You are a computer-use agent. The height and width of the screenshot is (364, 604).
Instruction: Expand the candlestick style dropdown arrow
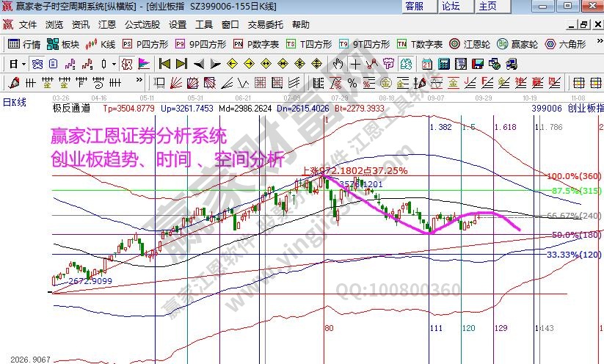click(x=114, y=63)
